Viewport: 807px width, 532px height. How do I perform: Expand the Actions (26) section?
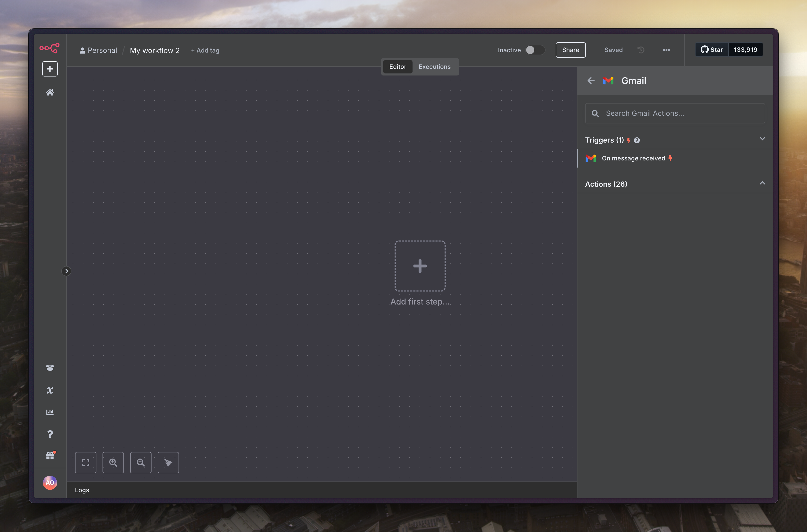[762, 184]
